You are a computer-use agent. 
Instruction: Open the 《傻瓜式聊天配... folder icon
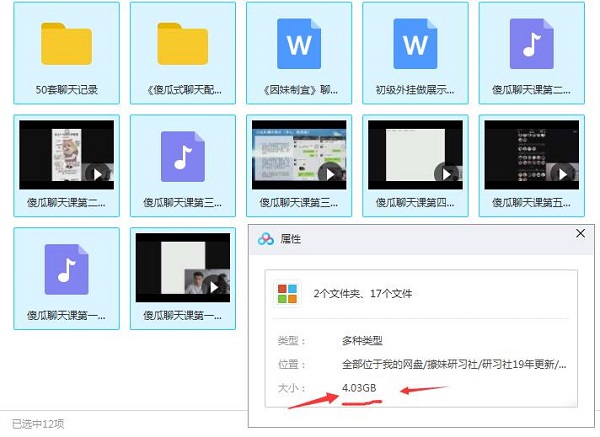[x=183, y=44]
